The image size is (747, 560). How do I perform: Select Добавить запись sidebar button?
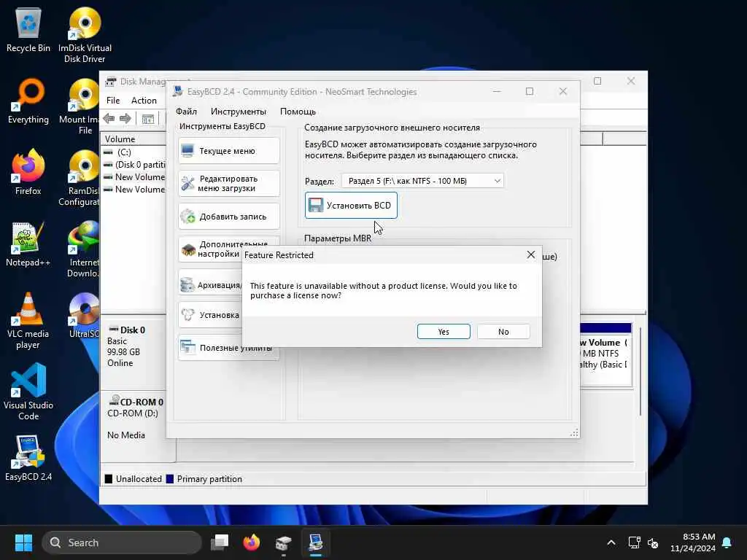click(228, 216)
